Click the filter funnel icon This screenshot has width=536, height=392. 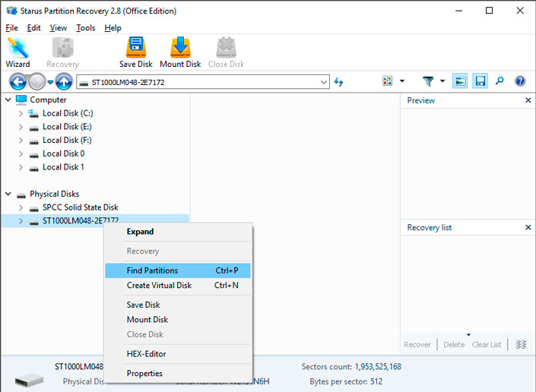coord(428,81)
